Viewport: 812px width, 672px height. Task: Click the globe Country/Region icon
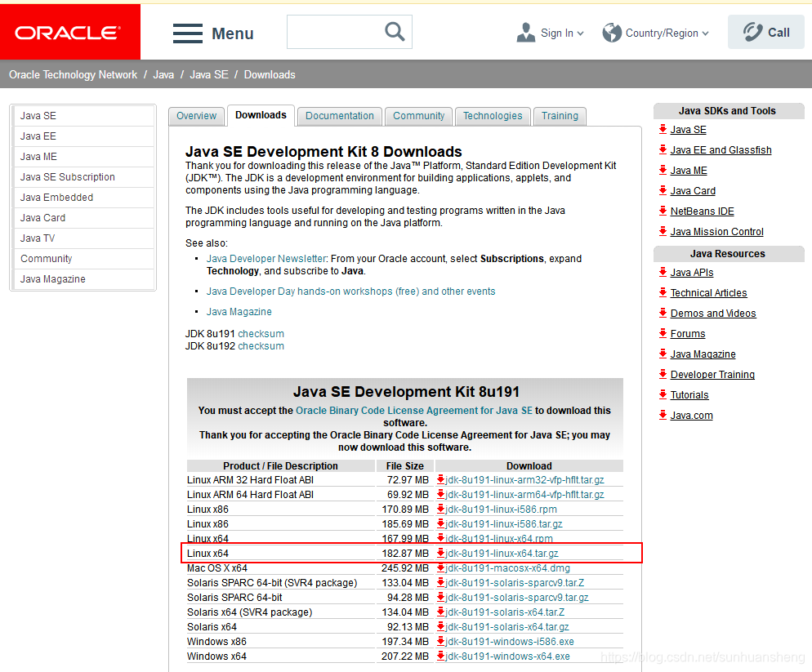pyautogui.click(x=612, y=32)
